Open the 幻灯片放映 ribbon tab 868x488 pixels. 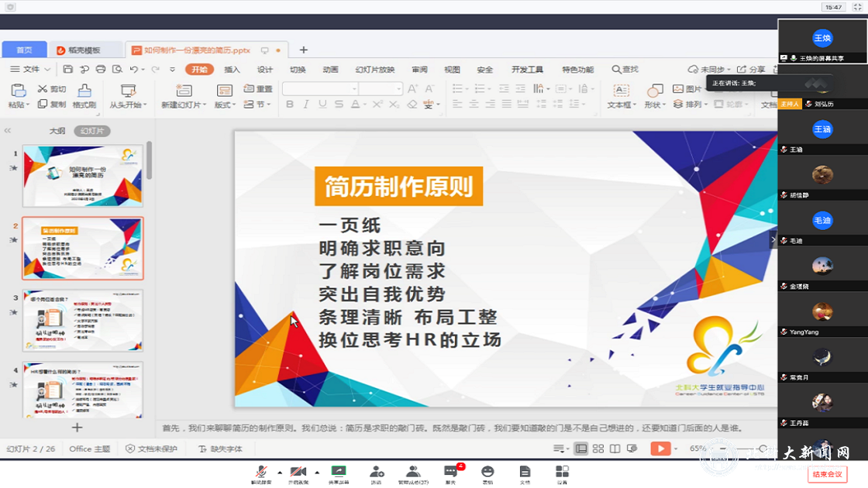375,69
